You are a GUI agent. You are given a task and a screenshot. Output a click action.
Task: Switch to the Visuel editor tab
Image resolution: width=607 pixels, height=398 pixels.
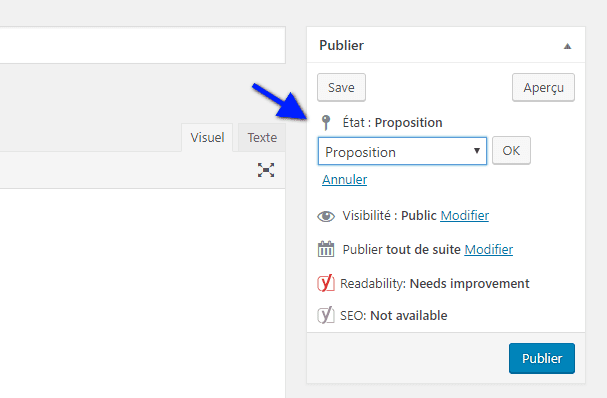click(207, 137)
